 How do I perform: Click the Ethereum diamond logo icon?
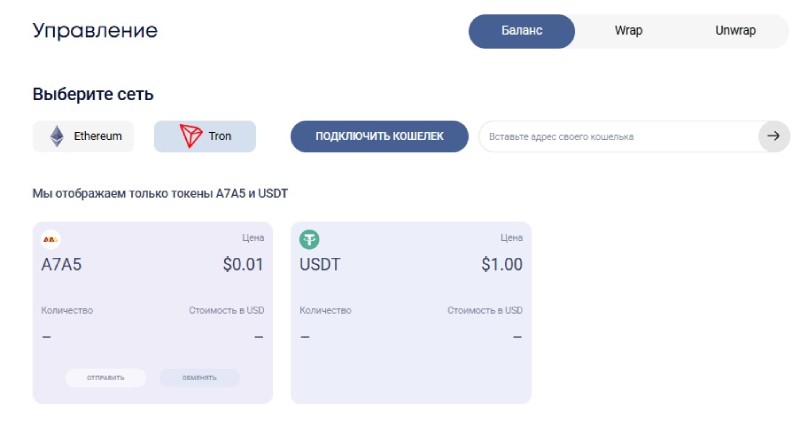57,136
